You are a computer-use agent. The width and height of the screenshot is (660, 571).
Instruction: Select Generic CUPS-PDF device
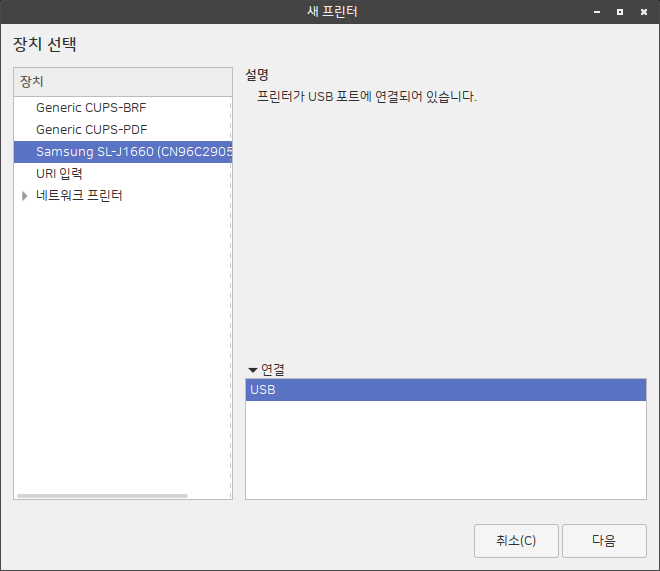[91, 129]
